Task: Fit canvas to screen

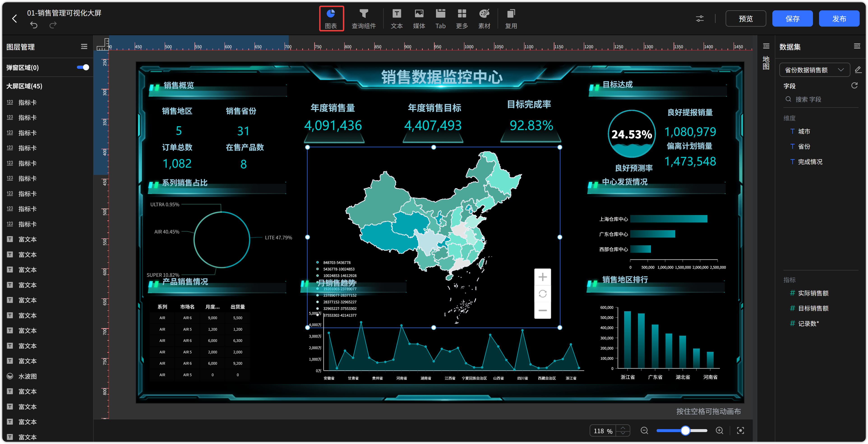Action: pos(740,430)
